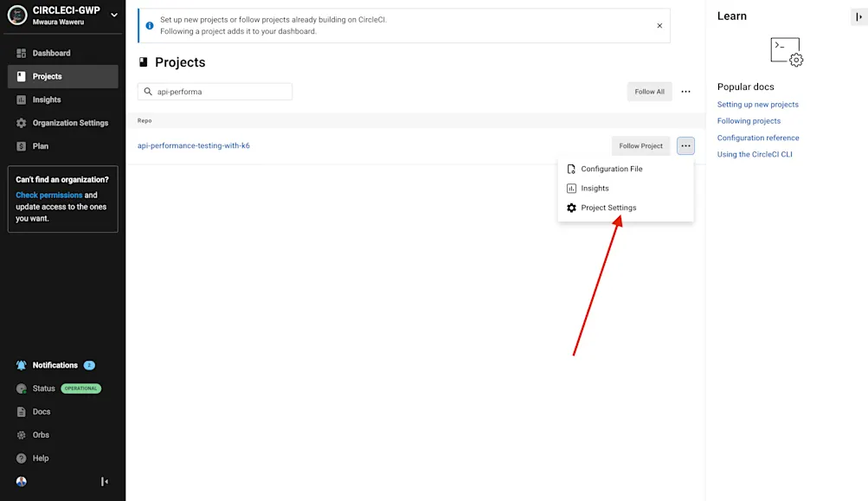Click the Projects book icon in the sidebar
The height and width of the screenshot is (501, 868).
[21, 76]
